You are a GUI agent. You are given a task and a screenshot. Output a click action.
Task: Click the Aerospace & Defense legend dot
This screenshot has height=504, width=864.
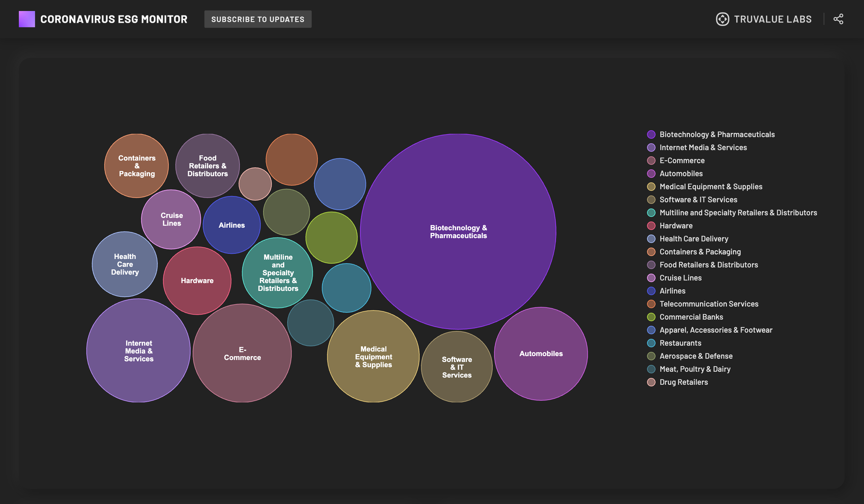pyautogui.click(x=651, y=356)
